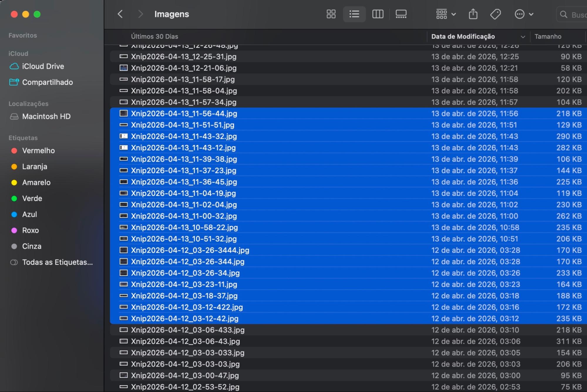Click file icon of Xnip2026-04-13_10-58-22.jpg
The height and width of the screenshot is (392, 587).
click(124, 227)
